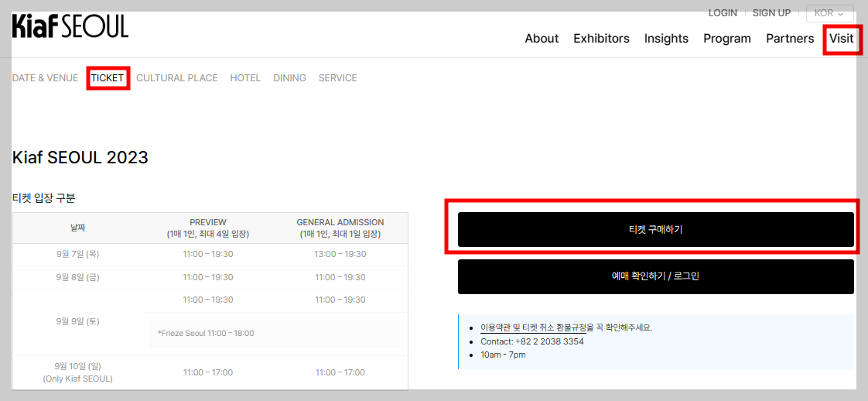
Task: Open the Insights menu
Action: coord(666,38)
